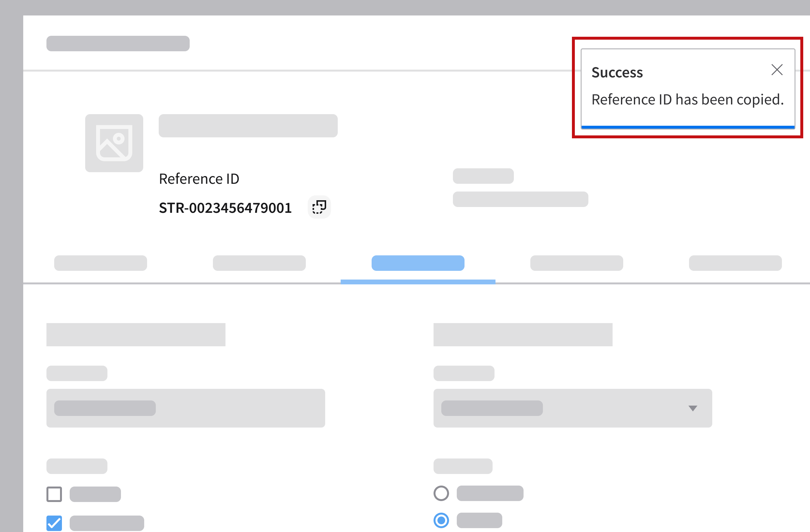
Task: Switch to the second tab
Action: (259, 263)
